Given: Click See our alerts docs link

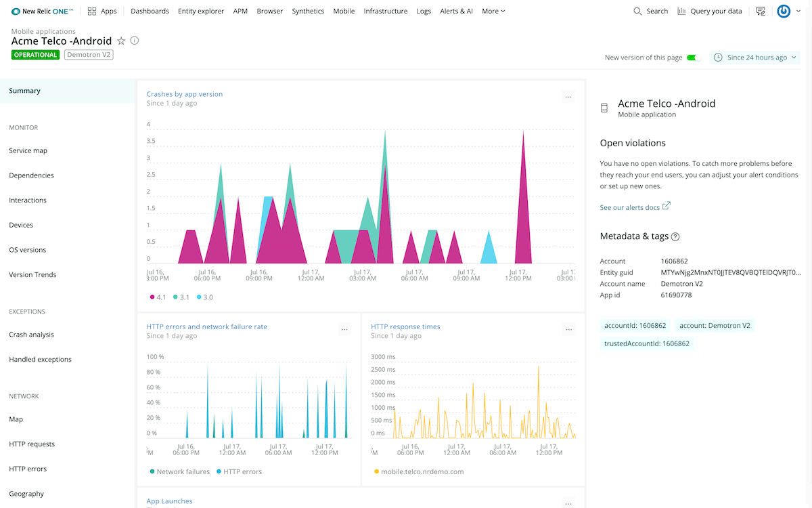Looking at the screenshot, I should pyautogui.click(x=630, y=207).
